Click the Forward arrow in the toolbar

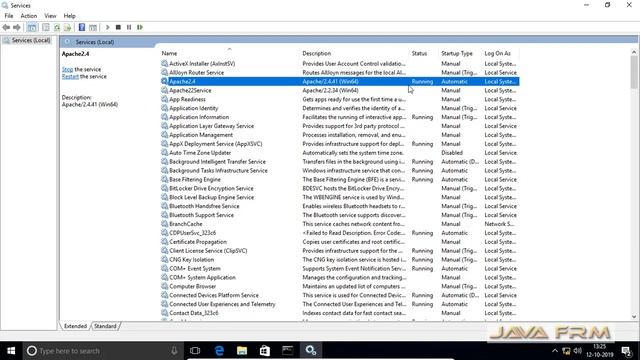[17, 27]
